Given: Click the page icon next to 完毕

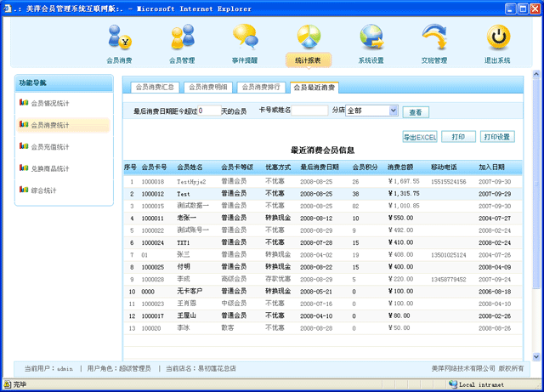Looking at the screenshot, I should click(8, 384).
